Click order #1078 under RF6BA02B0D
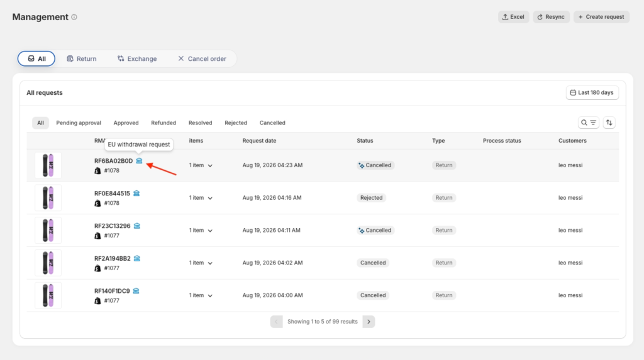 pyautogui.click(x=112, y=171)
